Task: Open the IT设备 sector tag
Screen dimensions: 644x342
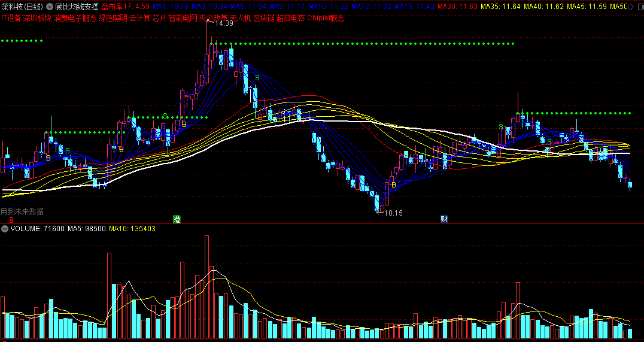Action: click(x=11, y=18)
